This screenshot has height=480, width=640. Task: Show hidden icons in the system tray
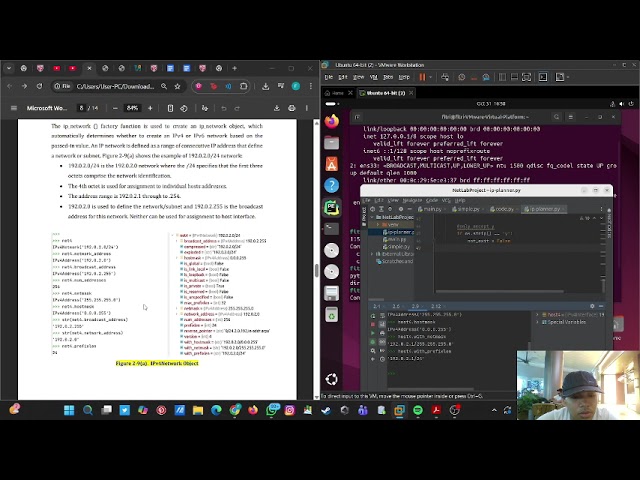coord(494,410)
